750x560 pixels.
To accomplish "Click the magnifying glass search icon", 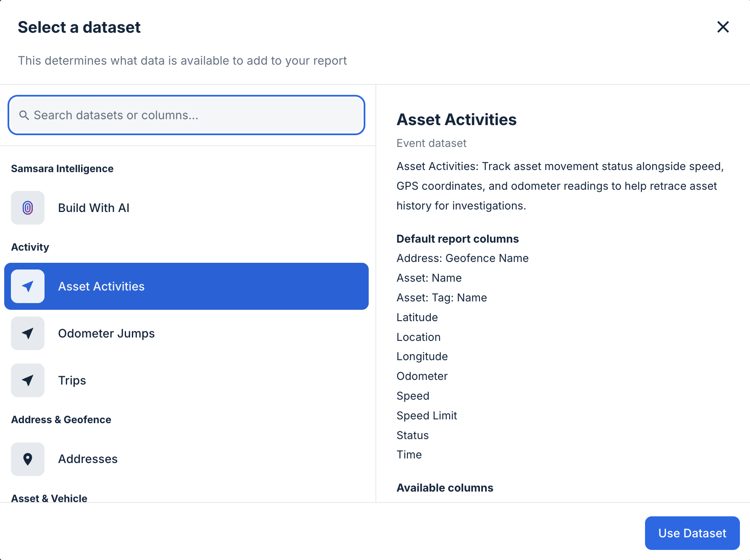I will click(24, 115).
